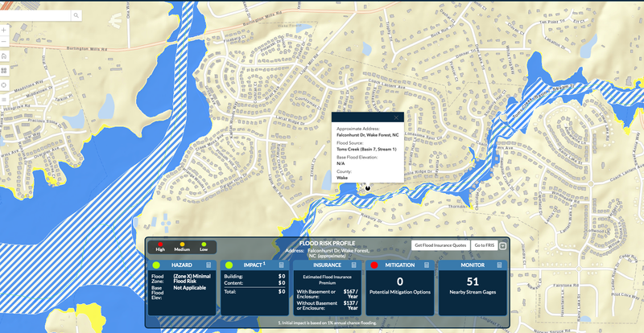
Task: Click the green Hazard risk indicator
Action: point(156,265)
